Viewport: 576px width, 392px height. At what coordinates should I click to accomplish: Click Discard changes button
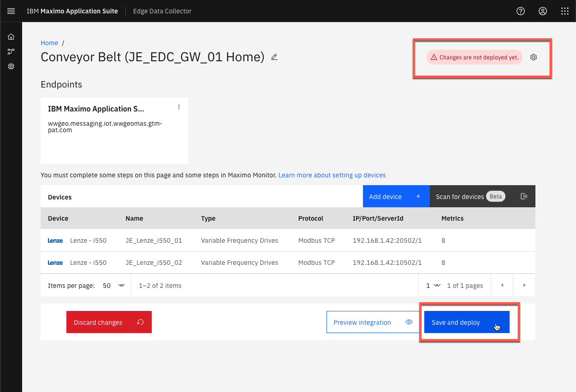click(x=109, y=322)
